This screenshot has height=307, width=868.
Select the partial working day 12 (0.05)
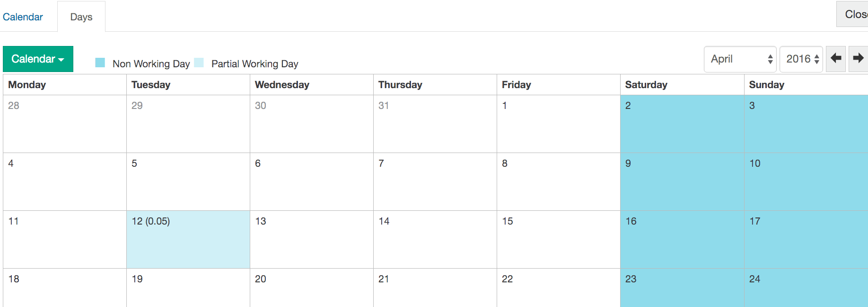pyautogui.click(x=188, y=239)
